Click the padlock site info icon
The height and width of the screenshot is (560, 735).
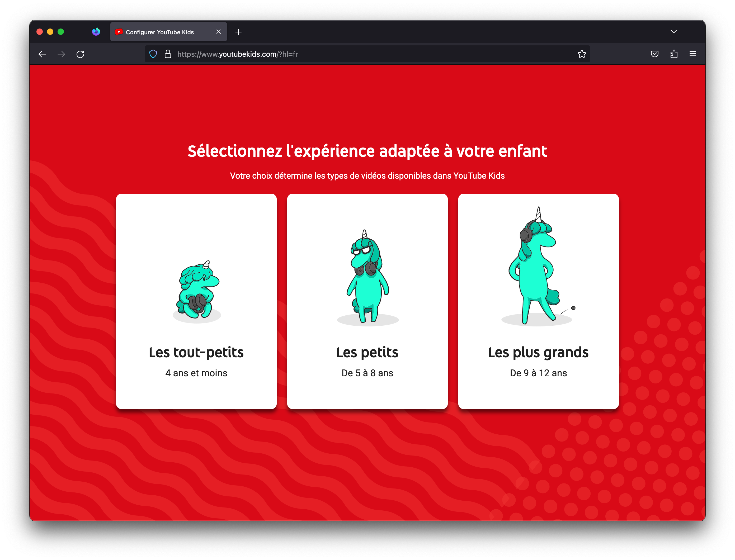tap(168, 54)
